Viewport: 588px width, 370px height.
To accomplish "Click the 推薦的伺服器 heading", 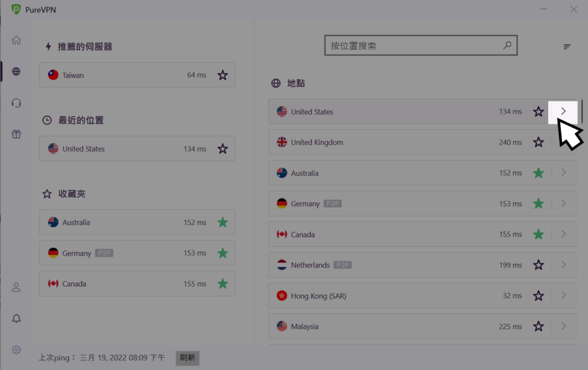I will [x=85, y=46].
